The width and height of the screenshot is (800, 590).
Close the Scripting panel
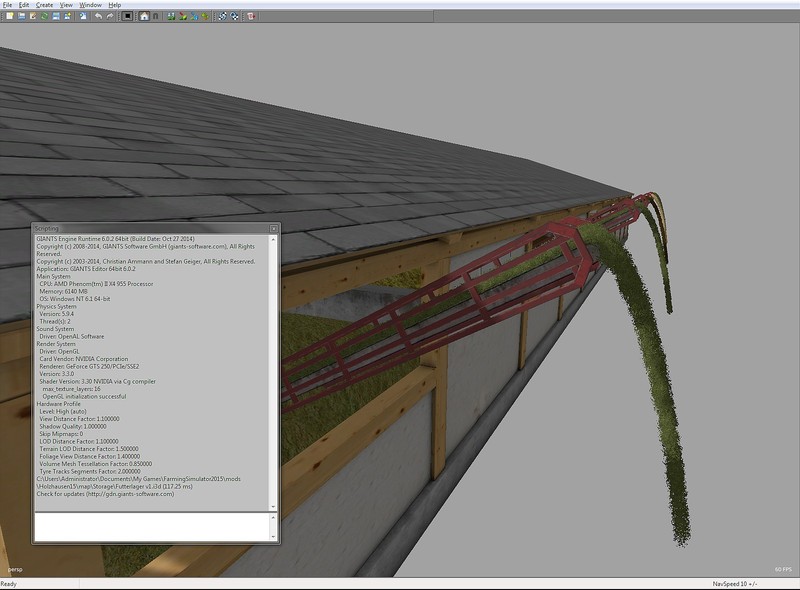click(274, 228)
